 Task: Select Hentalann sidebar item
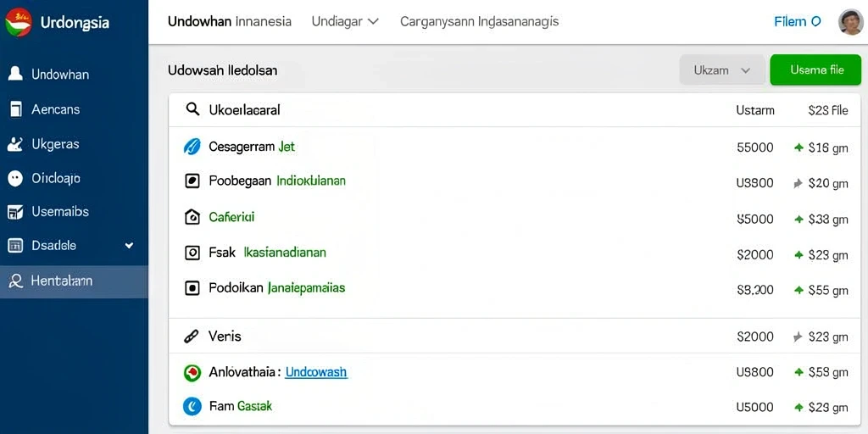[x=75, y=281]
